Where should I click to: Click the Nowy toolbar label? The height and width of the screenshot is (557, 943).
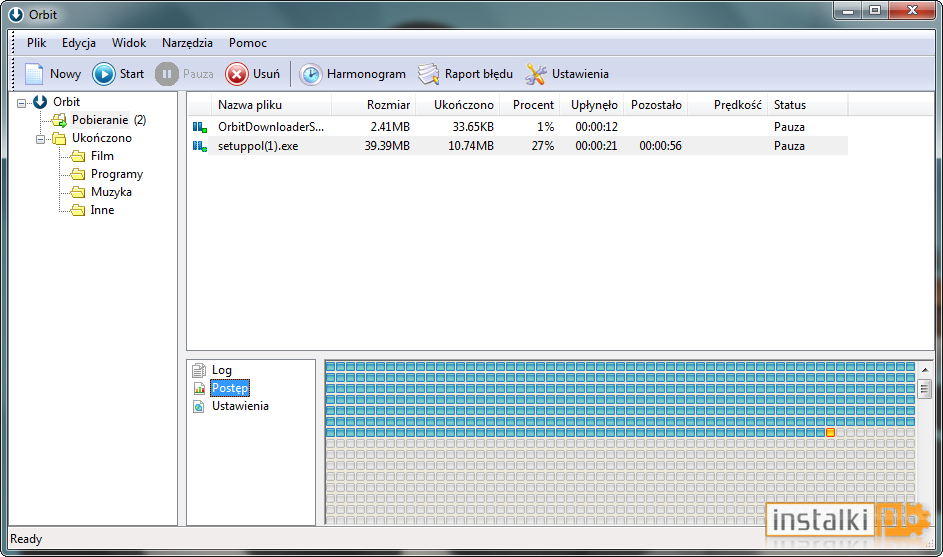coord(66,74)
